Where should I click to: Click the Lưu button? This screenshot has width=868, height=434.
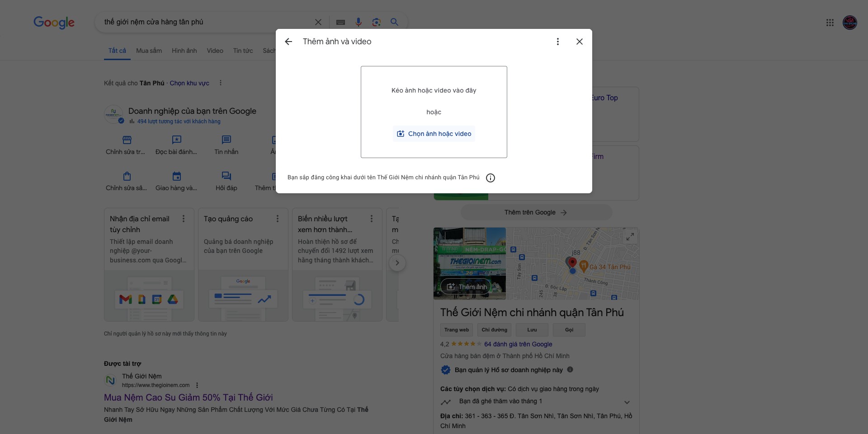(532, 330)
